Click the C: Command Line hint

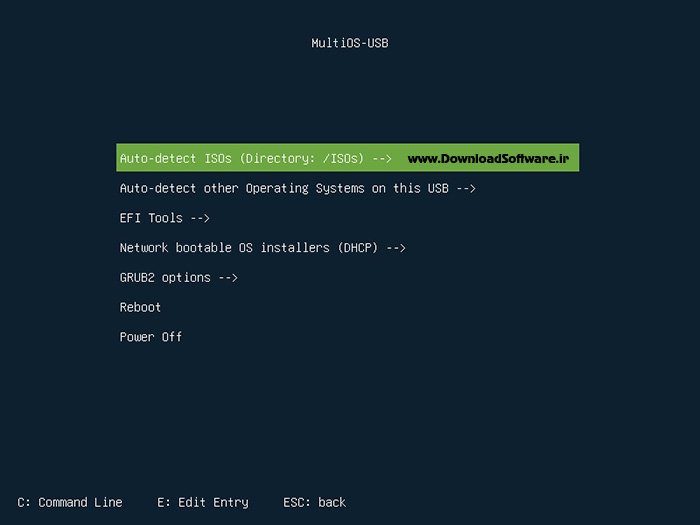coord(70,502)
